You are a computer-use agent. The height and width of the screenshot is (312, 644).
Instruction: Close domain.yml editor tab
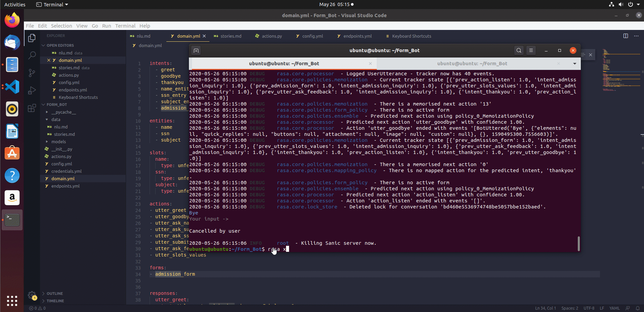[x=204, y=36]
